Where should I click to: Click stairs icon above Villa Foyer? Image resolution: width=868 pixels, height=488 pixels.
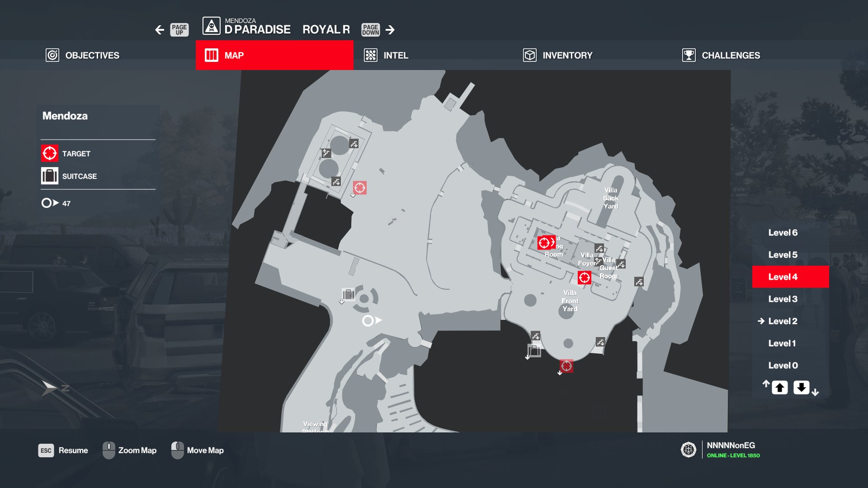[x=599, y=249]
